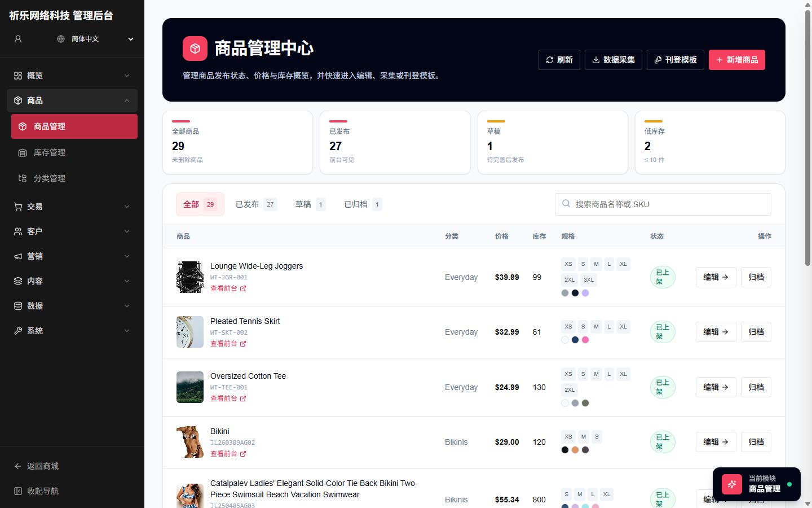Click the 低库存 summary card
812x508 pixels.
point(710,142)
